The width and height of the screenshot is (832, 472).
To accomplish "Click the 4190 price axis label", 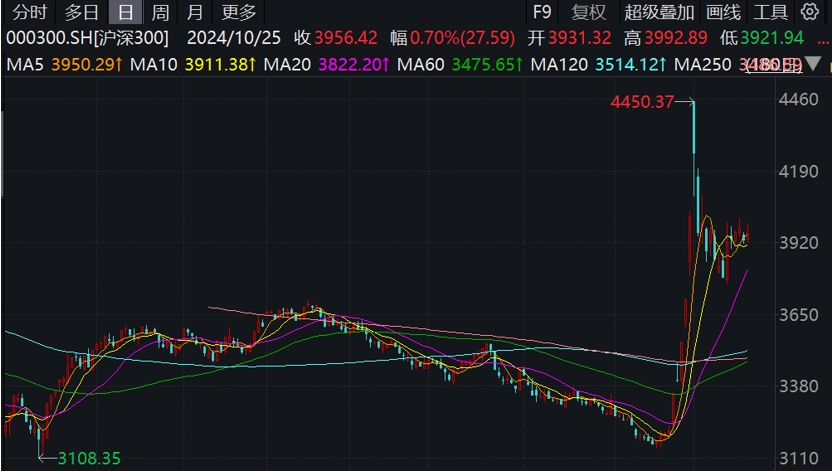I will coord(799,171).
